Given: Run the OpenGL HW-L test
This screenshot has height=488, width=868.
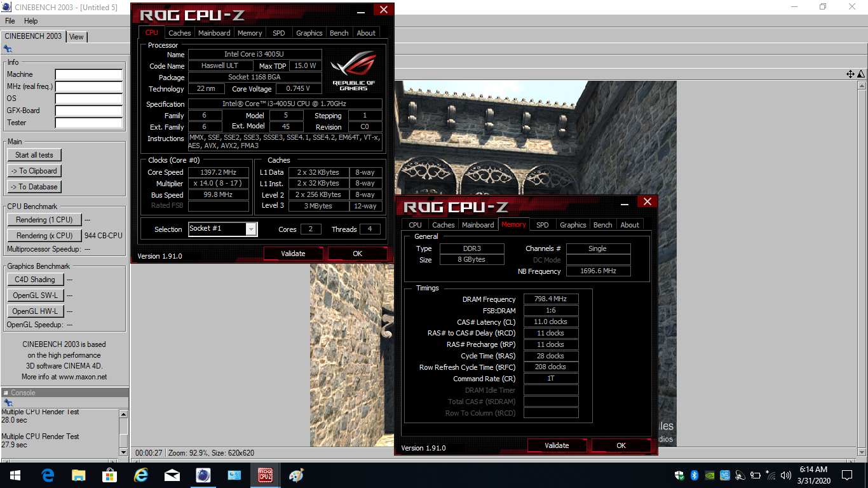Looking at the screenshot, I should coord(35,311).
